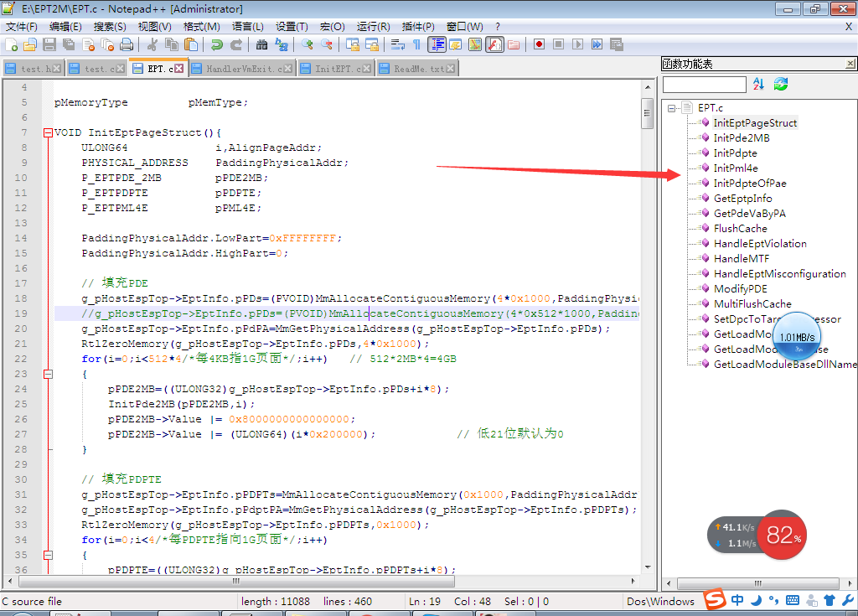Toggle synchronized horizontal scrolling icon
The height and width of the screenshot is (616, 858).
[x=371, y=45]
